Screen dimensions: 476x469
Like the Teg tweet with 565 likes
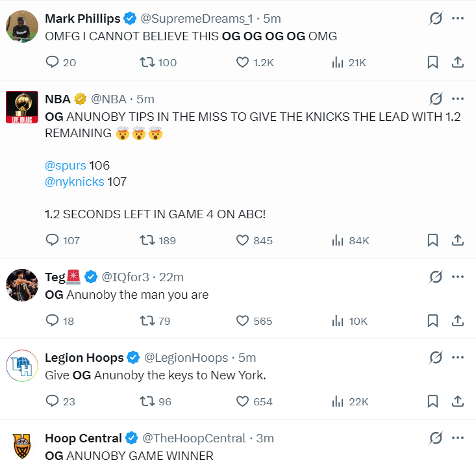click(x=254, y=321)
